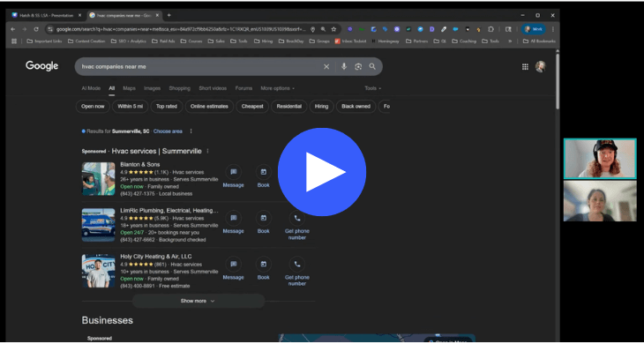
Task: Open the Google apps grid
Action: tap(525, 66)
